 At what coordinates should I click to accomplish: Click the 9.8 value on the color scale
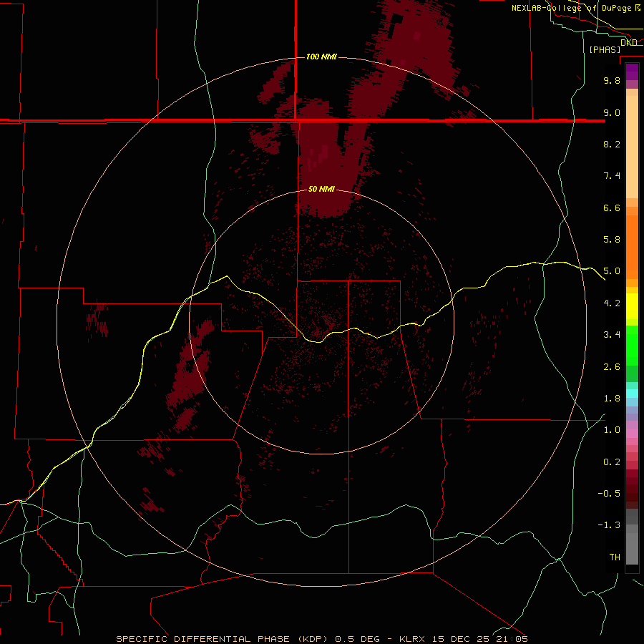(612, 80)
